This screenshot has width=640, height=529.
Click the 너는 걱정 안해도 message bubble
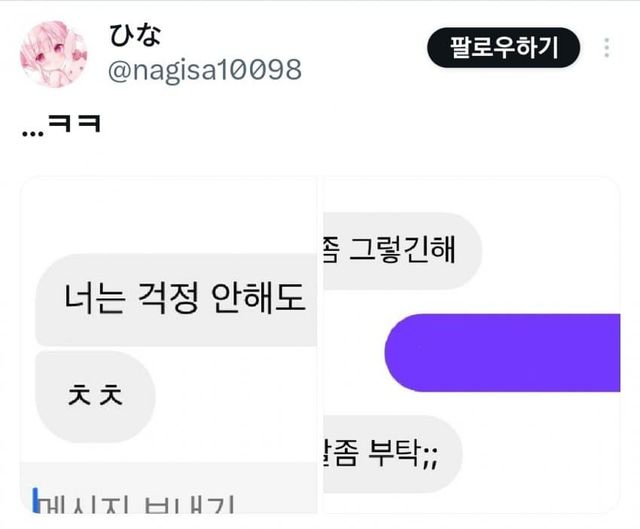point(176,300)
